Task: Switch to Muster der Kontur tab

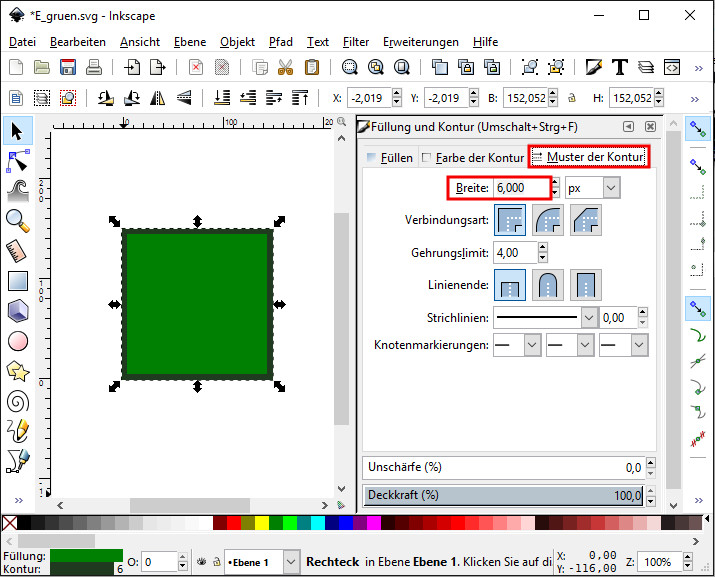Action: pos(589,157)
